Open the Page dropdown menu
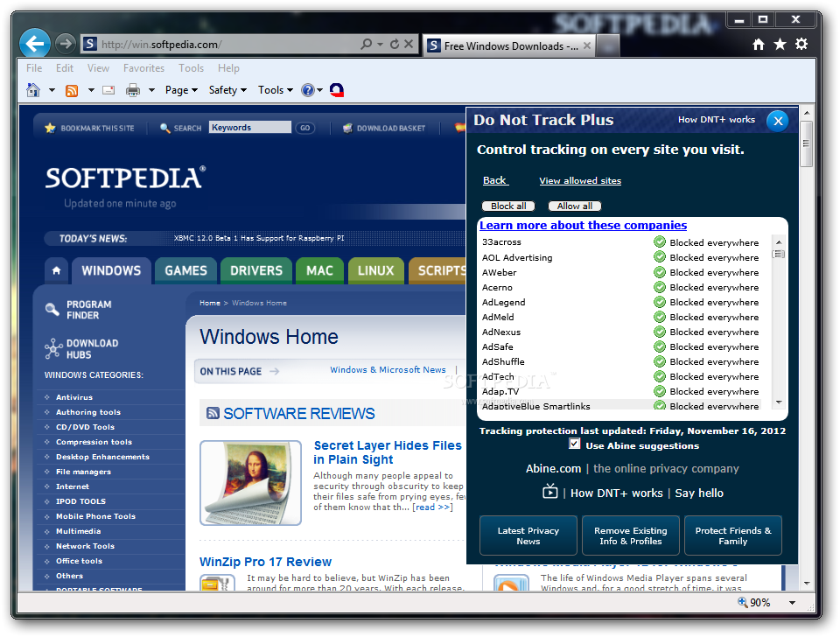 [181, 90]
